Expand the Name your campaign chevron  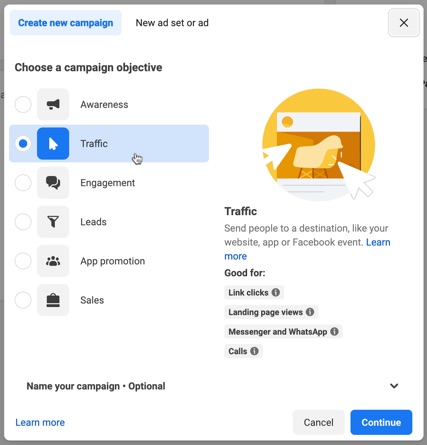[394, 386]
